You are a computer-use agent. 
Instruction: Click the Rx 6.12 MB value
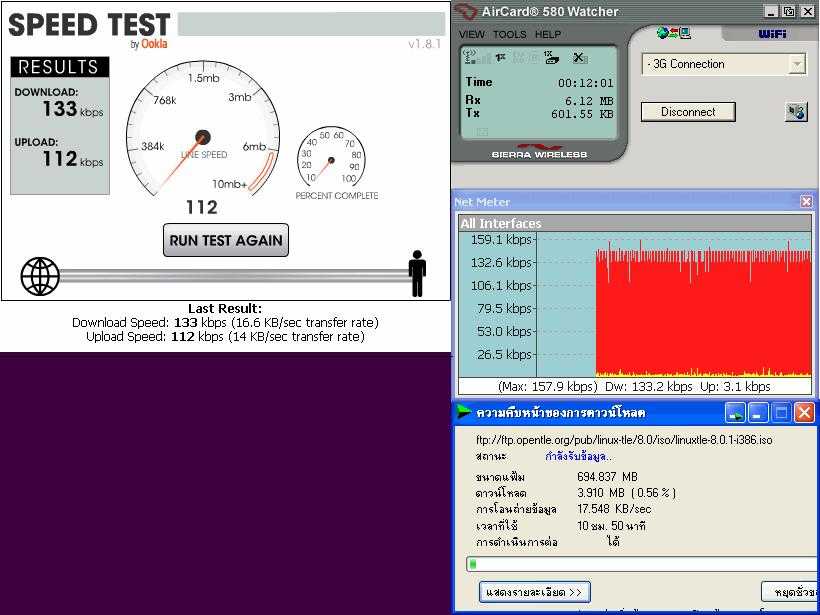589,101
